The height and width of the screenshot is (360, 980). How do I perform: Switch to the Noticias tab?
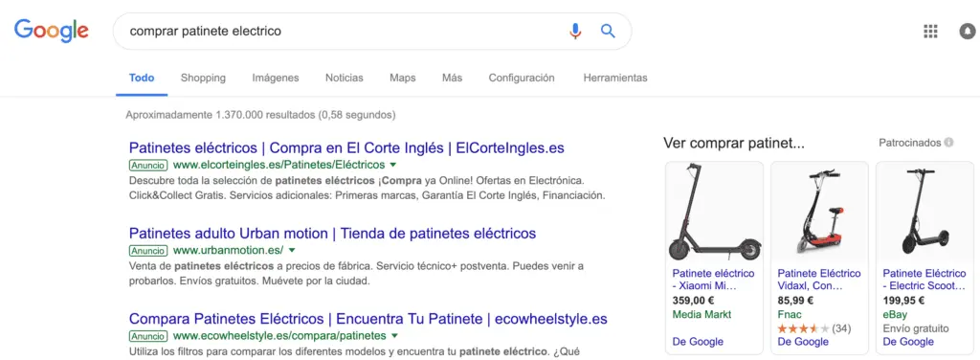click(344, 79)
